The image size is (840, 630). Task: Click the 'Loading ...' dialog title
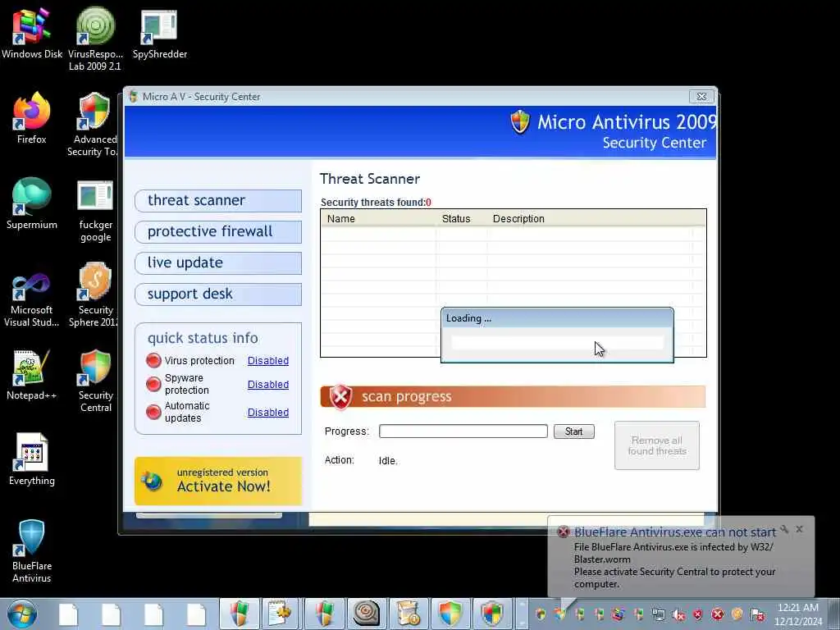click(x=468, y=318)
